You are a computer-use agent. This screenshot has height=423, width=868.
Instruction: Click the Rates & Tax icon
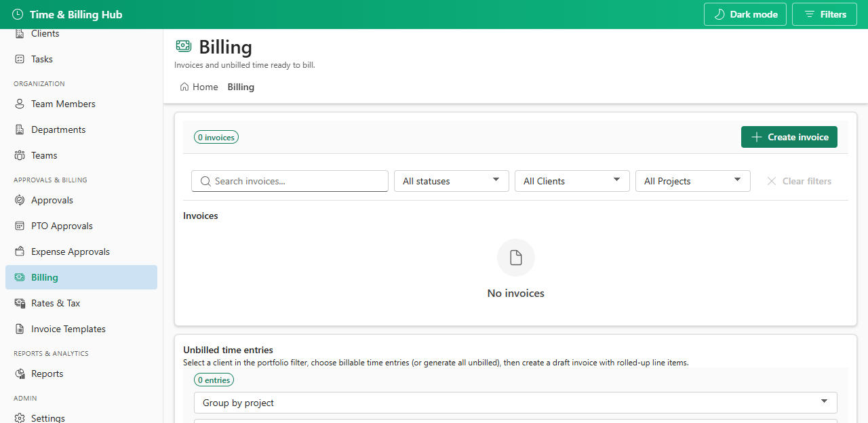tap(20, 303)
